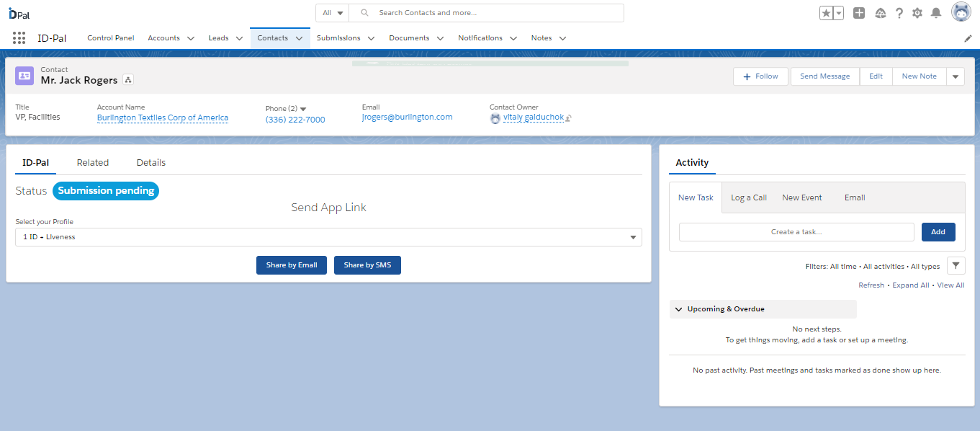Open the search objects scope dropdown showing All
The height and width of the screenshot is (431, 980).
(332, 12)
